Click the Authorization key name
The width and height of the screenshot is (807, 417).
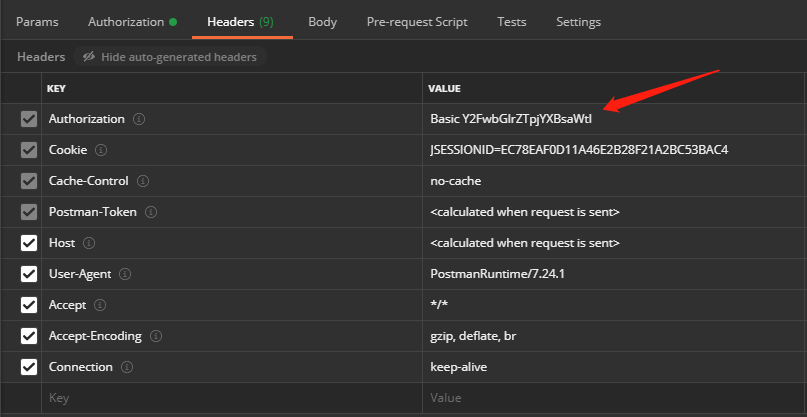87,119
